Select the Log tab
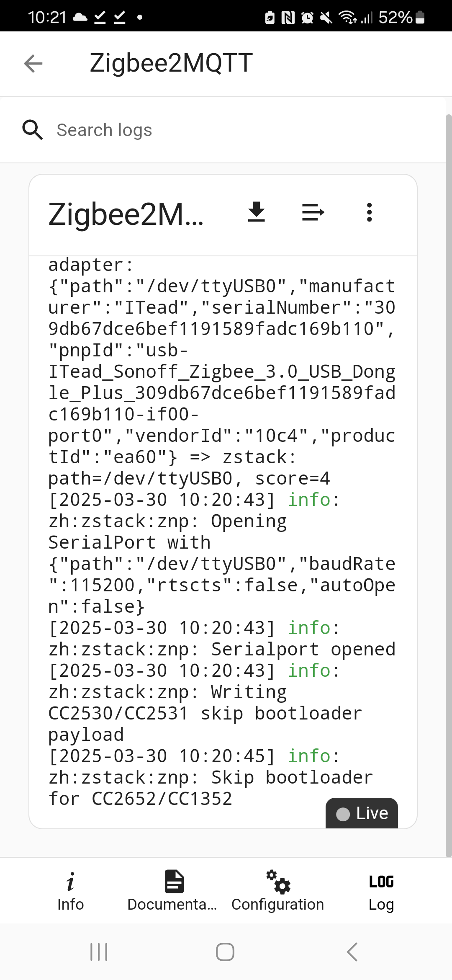The height and width of the screenshot is (980, 452). pos(381,891)
